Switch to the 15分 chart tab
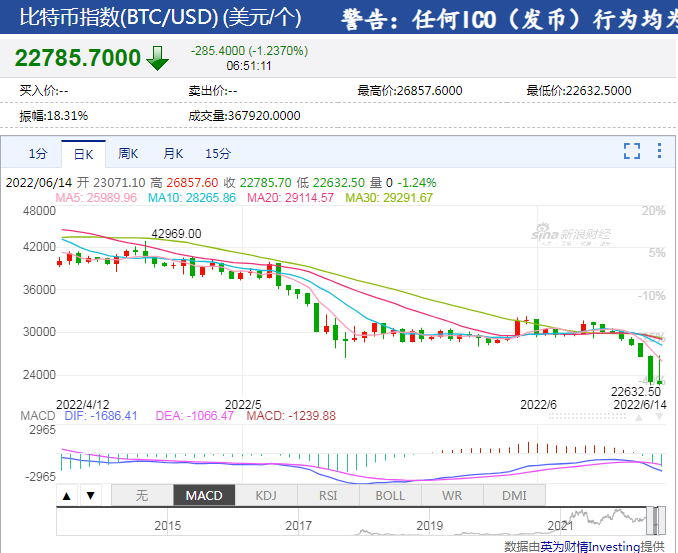Image resolution: width=678 pixels, height=553 pixels. (x=218, y=153)
